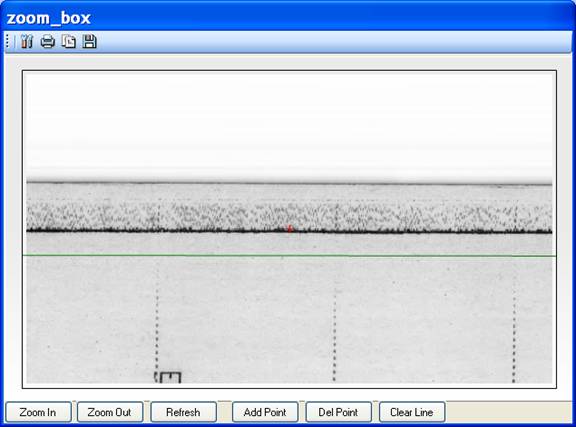This screenshot has width=576, height=427.
Task: Click the printer icon to print image
Action: click(x=48, y=42)
